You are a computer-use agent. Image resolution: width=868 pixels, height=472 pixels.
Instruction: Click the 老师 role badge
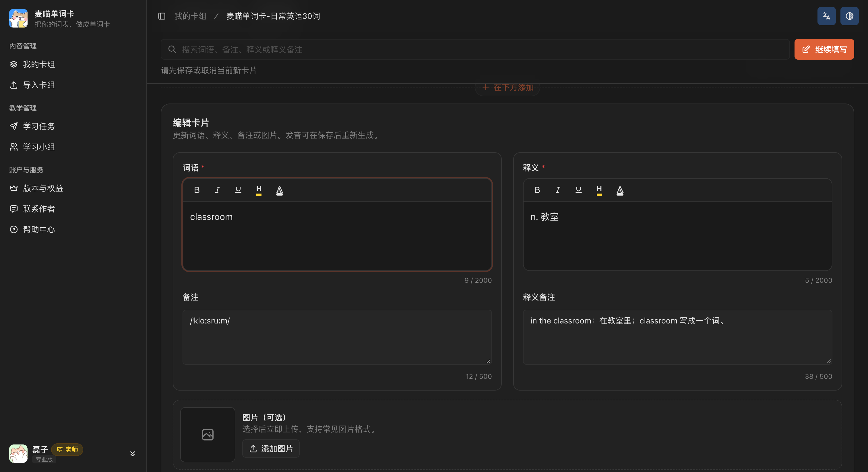(67, 449)
